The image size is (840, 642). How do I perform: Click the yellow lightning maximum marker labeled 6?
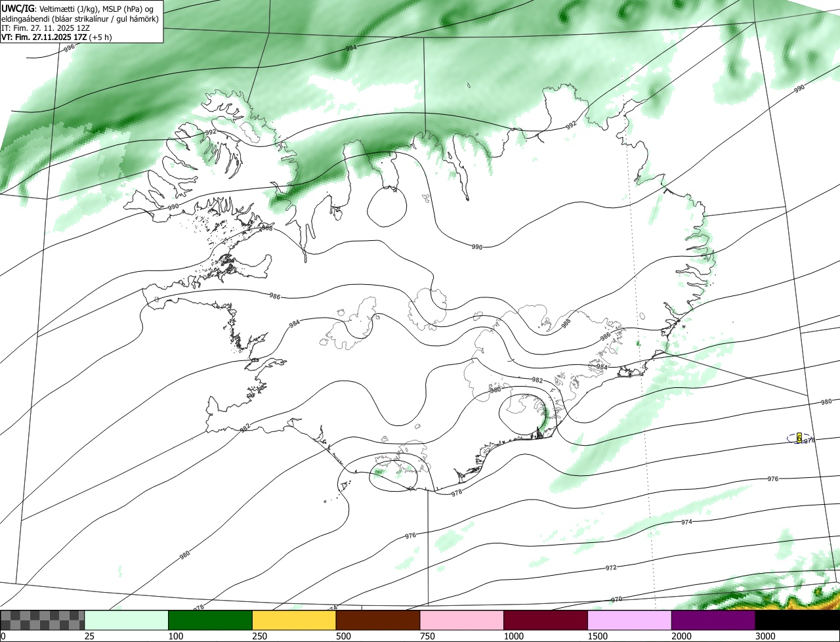pos(799,438)
